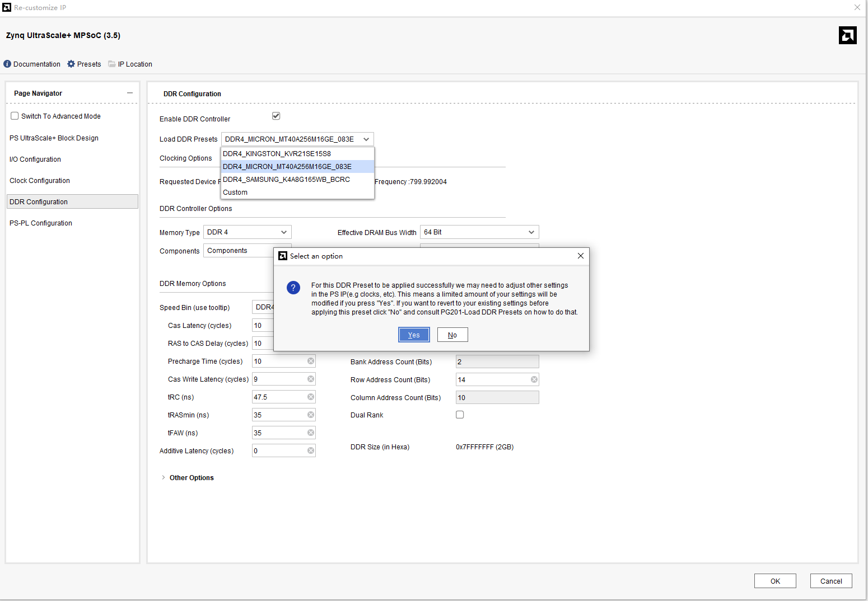868x601 pixels.
Task: Uncheck Enable DDR Controller
Action: [276, 116]
